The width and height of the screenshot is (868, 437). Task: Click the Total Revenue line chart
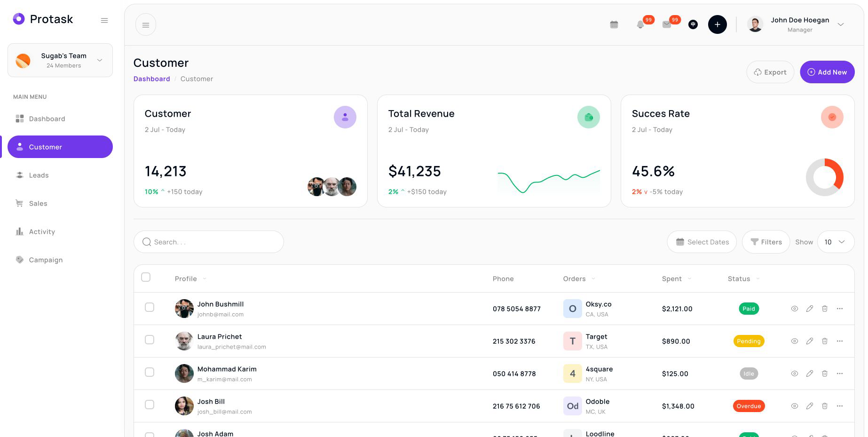pos(549,182)
